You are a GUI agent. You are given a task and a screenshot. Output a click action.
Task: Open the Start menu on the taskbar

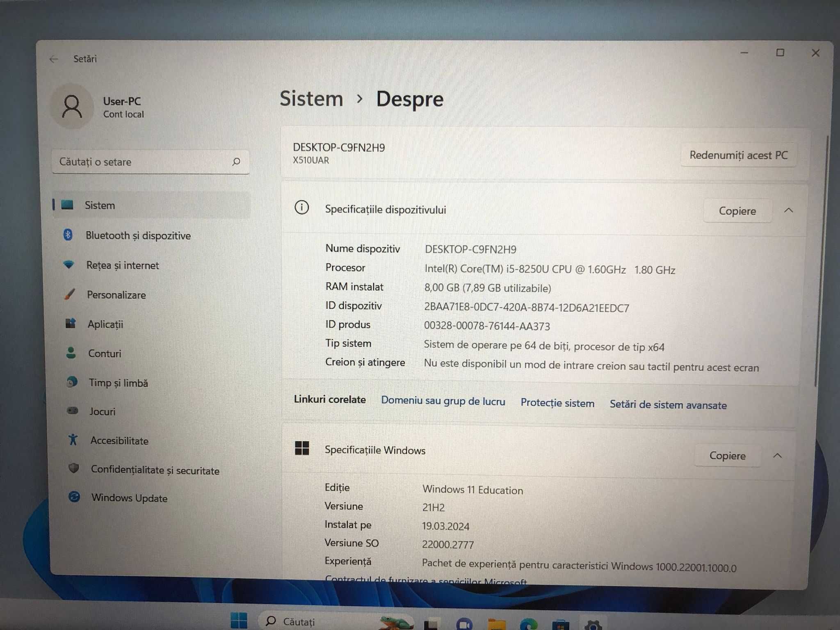pos(238,621)
